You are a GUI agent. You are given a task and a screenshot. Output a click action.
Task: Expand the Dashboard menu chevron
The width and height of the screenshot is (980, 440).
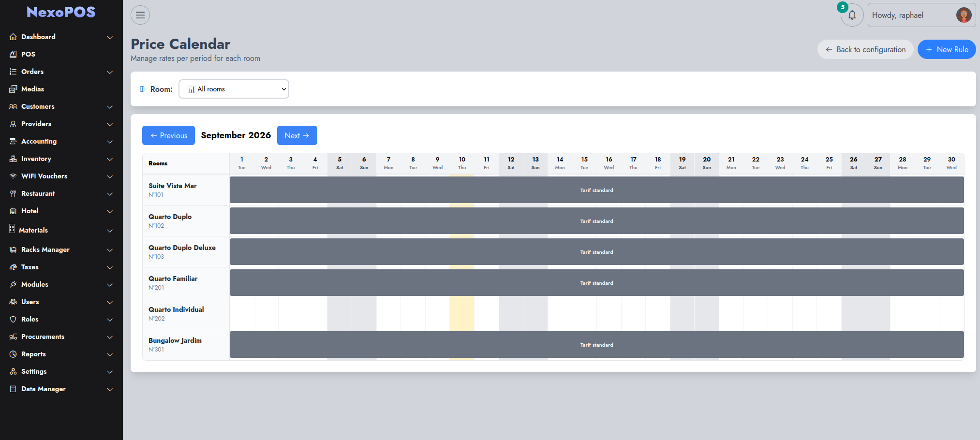110,37
